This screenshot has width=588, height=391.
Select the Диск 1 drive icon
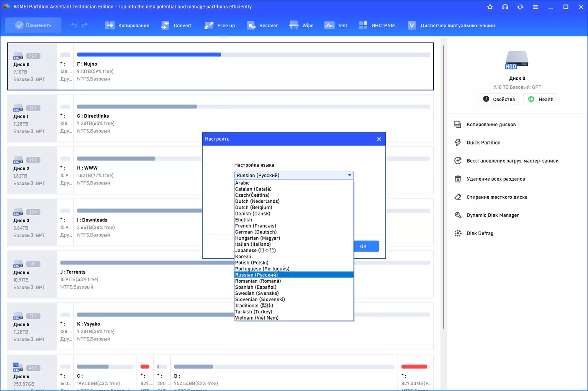[x=18, y=108]
